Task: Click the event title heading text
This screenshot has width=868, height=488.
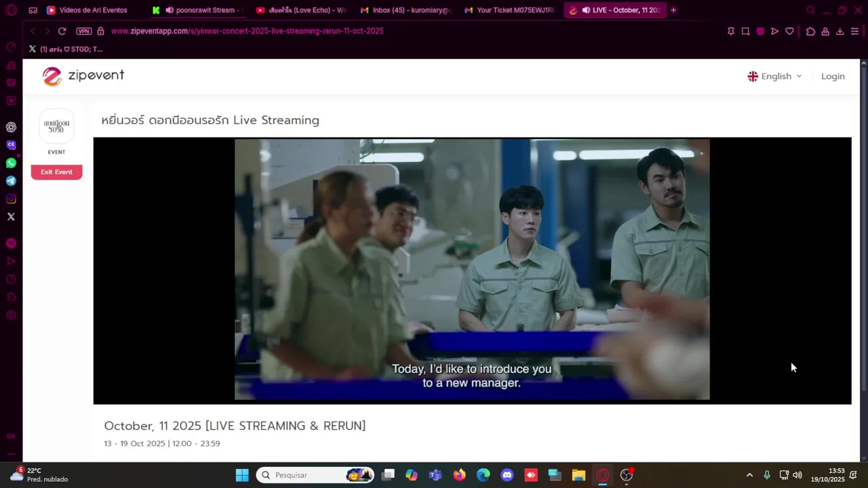Action: click(x=210, y=120)
